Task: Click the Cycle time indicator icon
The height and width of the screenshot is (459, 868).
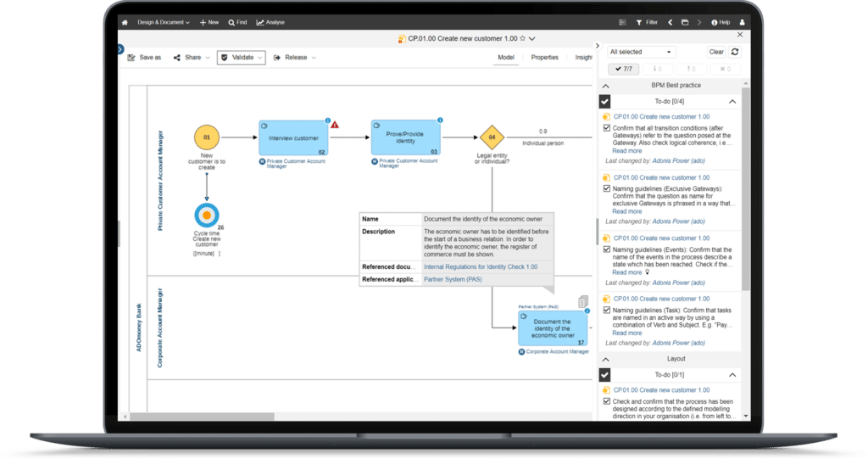Action: 206,215
